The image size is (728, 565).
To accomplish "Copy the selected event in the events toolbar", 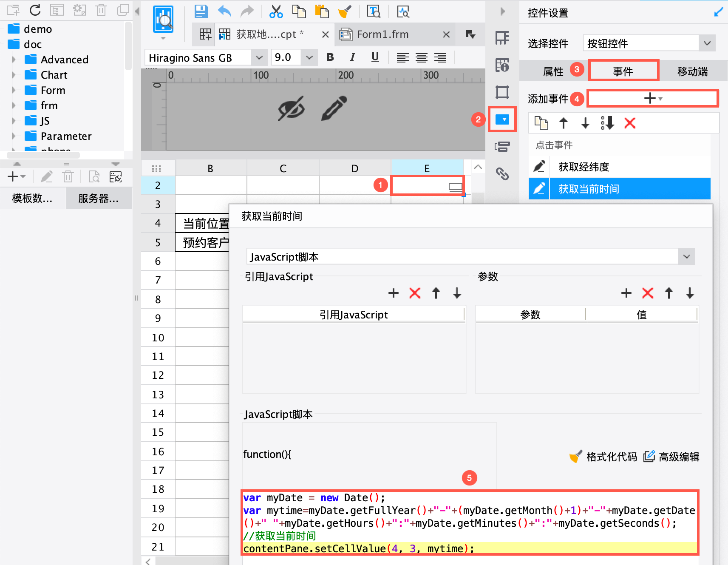I will [541, 123].
